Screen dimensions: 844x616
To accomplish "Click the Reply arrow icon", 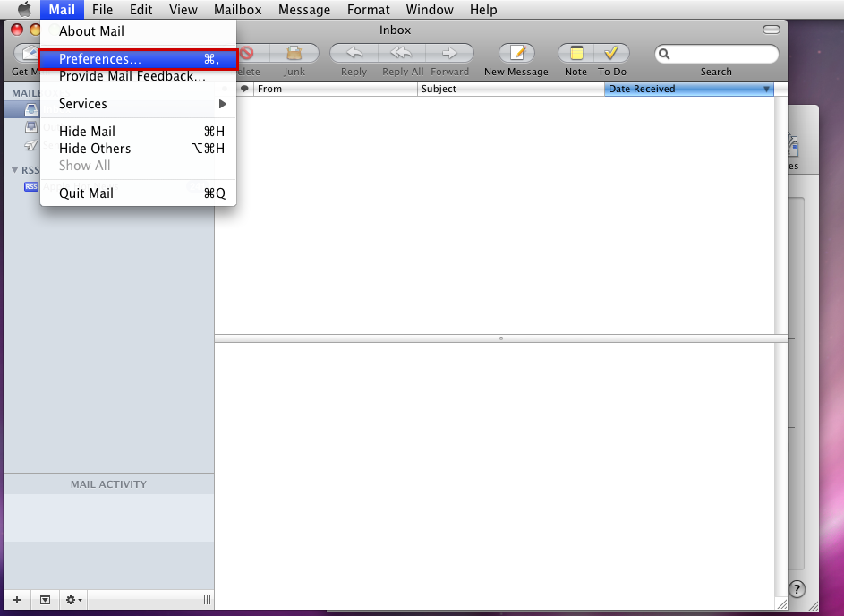I will click(x=354, y=53).
